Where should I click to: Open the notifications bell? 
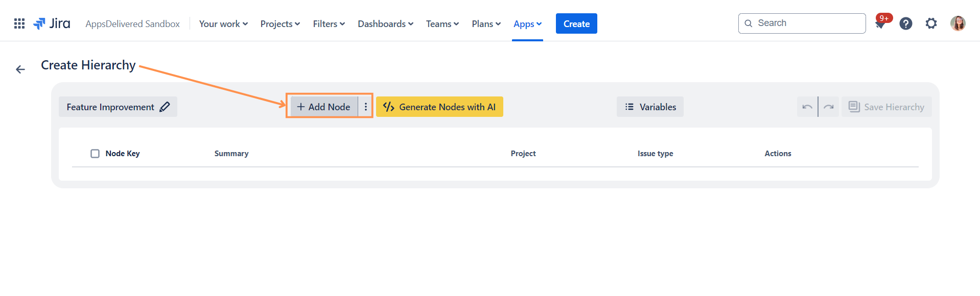[880, 24]
